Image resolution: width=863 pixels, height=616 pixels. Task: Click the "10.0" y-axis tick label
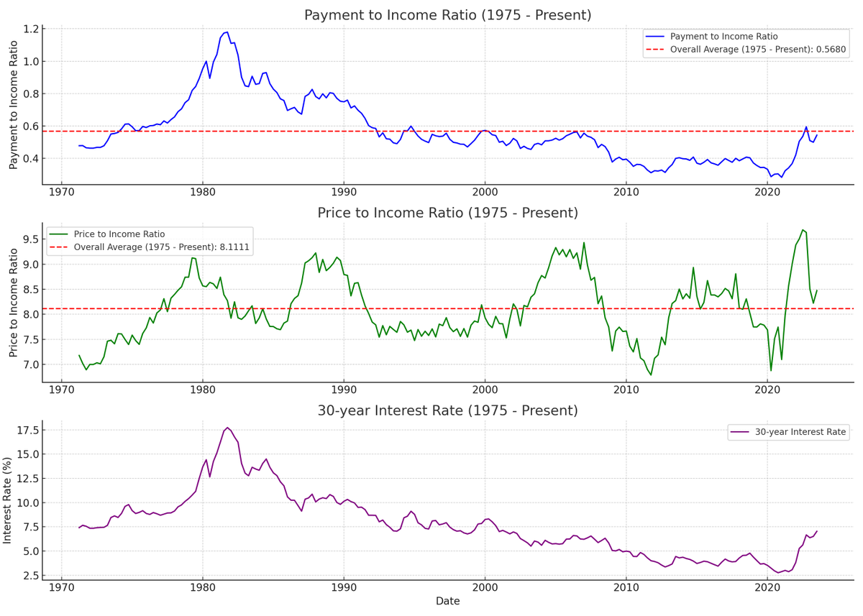[x=27, y=503]
